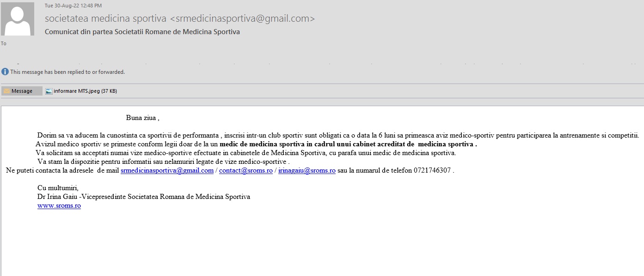Click the line starting Va solicitam sa acceptati
Image resolution: width=644 pixels, height=276 pixels.
pyautogui.click(x=245, y=153)
